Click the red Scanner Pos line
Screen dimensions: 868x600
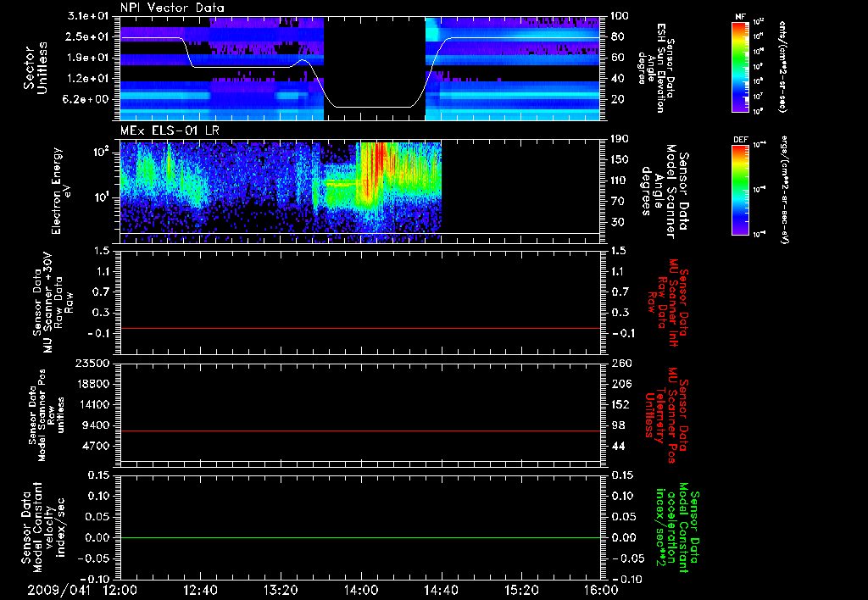pyautogui.click(x=360, y=431)
